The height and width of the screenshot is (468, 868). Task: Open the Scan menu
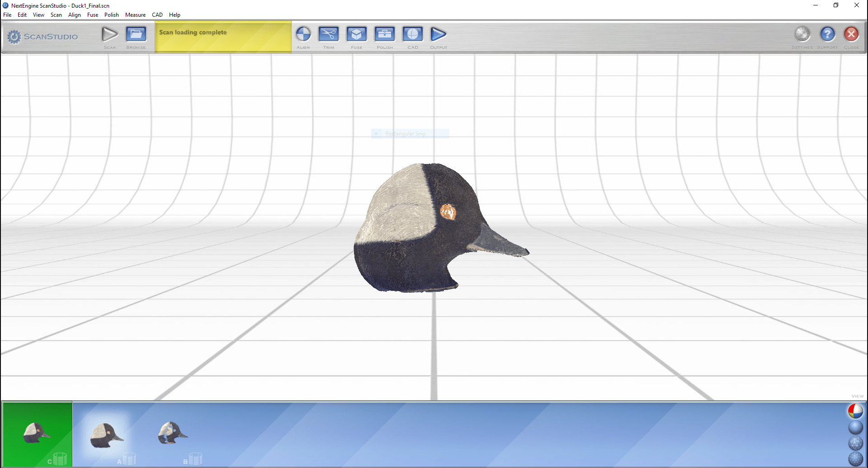(x=56, y=15)
